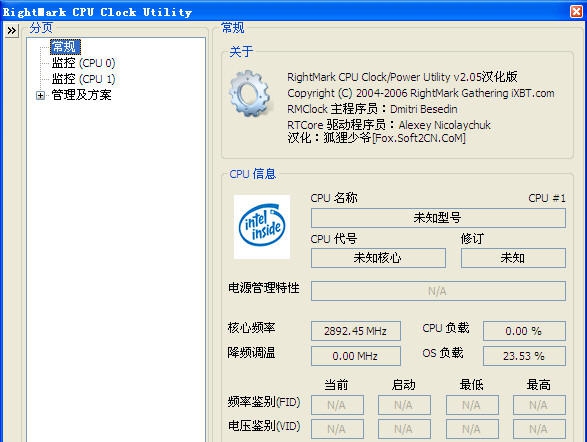Click the 启动 VID N/A field

click(x=404, y=429)
